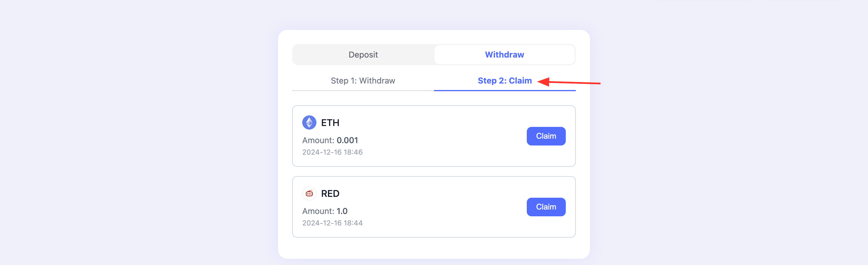Click the ETH amount value 0.001
This screenshot has height=265, width=868.
pos(347,140)
